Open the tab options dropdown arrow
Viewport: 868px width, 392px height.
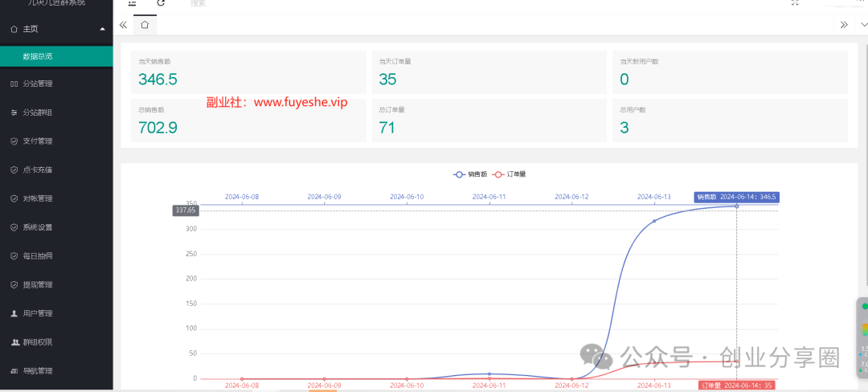[864, 25]
